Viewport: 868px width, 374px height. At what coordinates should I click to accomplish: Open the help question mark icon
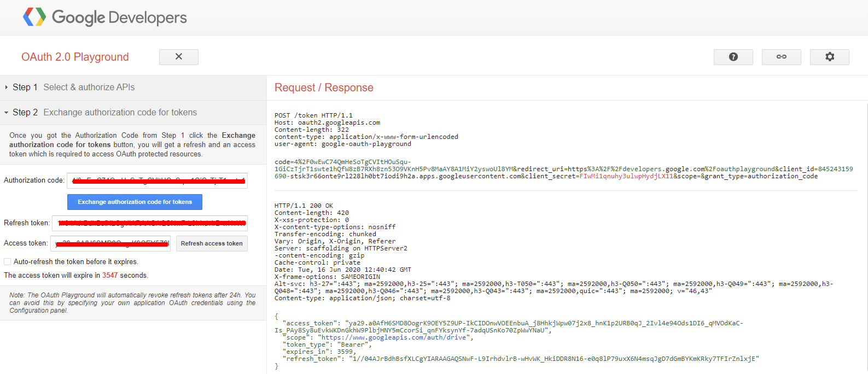click(733, 57)
